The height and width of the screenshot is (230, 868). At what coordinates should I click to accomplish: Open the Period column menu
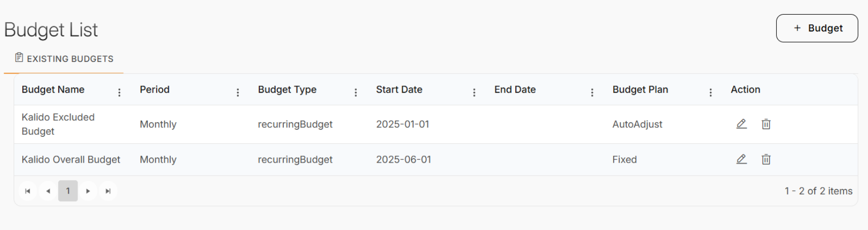pos(238,92)
